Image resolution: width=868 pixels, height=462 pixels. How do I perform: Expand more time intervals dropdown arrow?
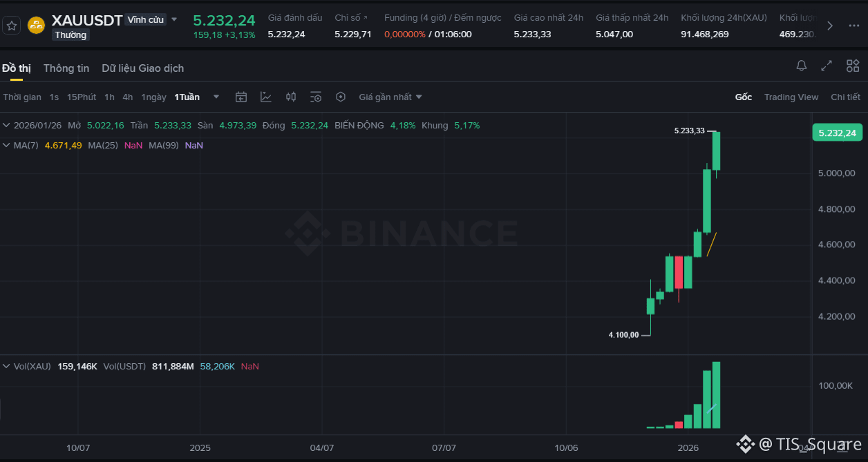(x=216, y=97)
